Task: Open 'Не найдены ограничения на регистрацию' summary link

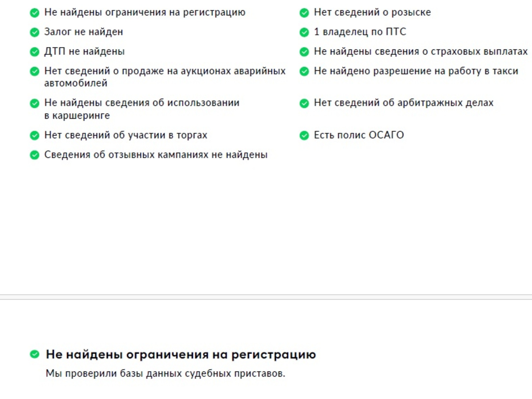Action: point(145,12)
